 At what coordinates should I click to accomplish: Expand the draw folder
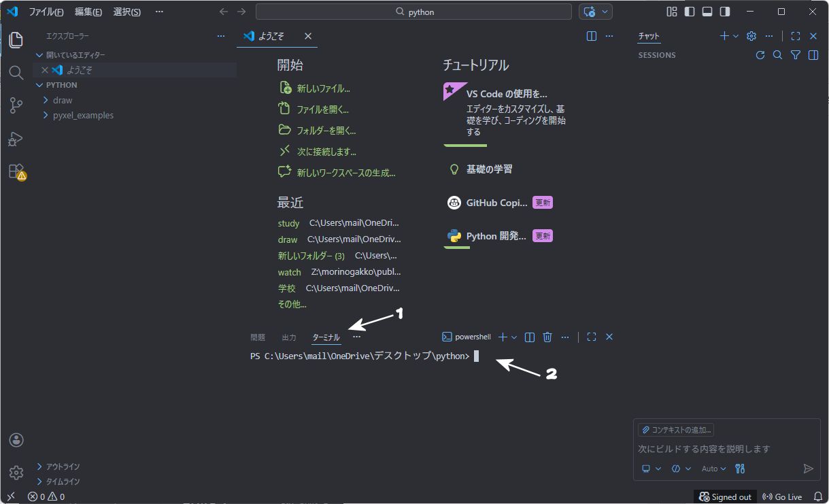point(63,100)
